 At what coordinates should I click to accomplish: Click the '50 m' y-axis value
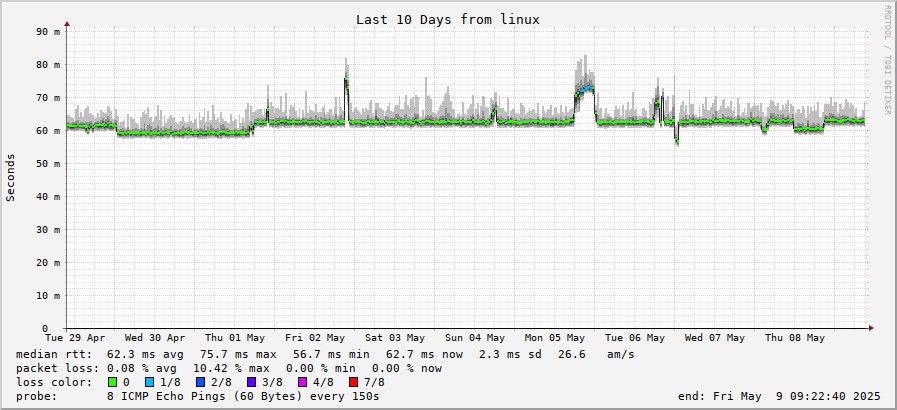(x=49, y=164)
